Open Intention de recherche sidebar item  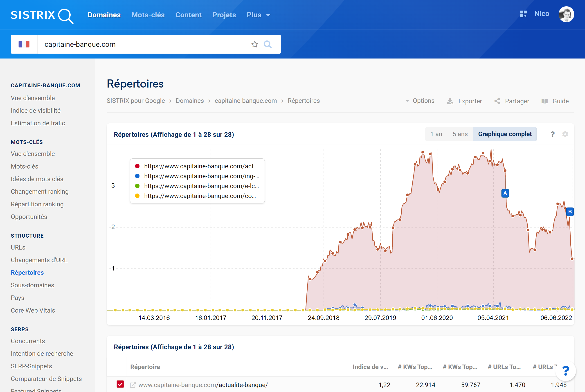pyautogui.click(x=42, y=354)
